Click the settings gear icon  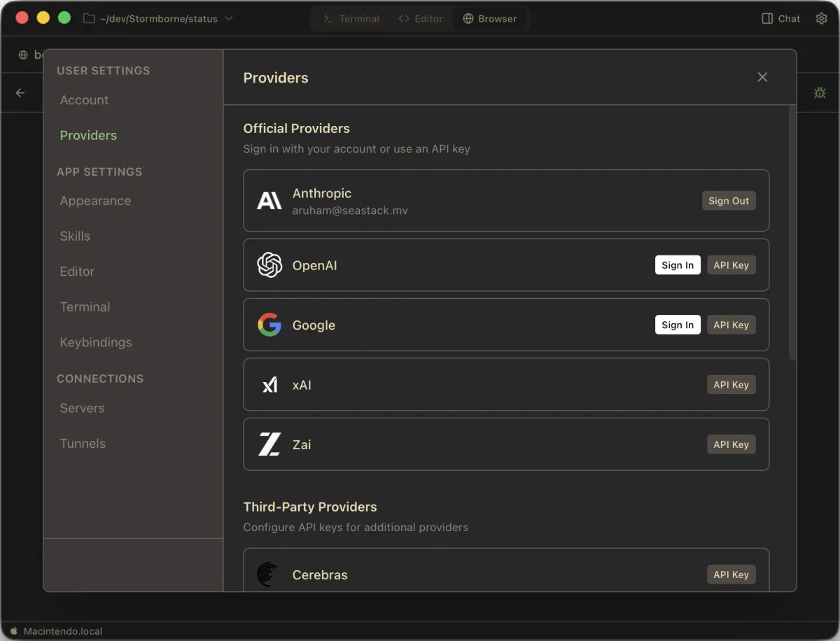(821, 18)
